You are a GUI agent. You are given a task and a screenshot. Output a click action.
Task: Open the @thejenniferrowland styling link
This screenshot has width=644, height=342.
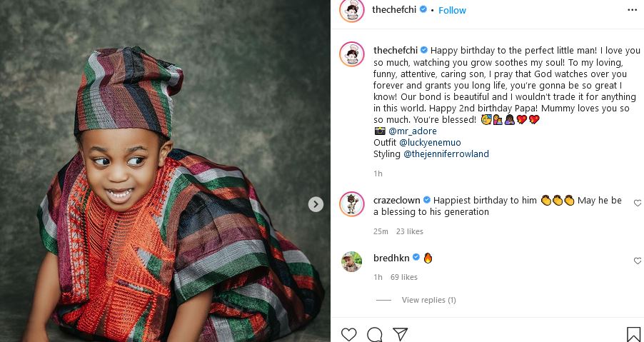446,154
